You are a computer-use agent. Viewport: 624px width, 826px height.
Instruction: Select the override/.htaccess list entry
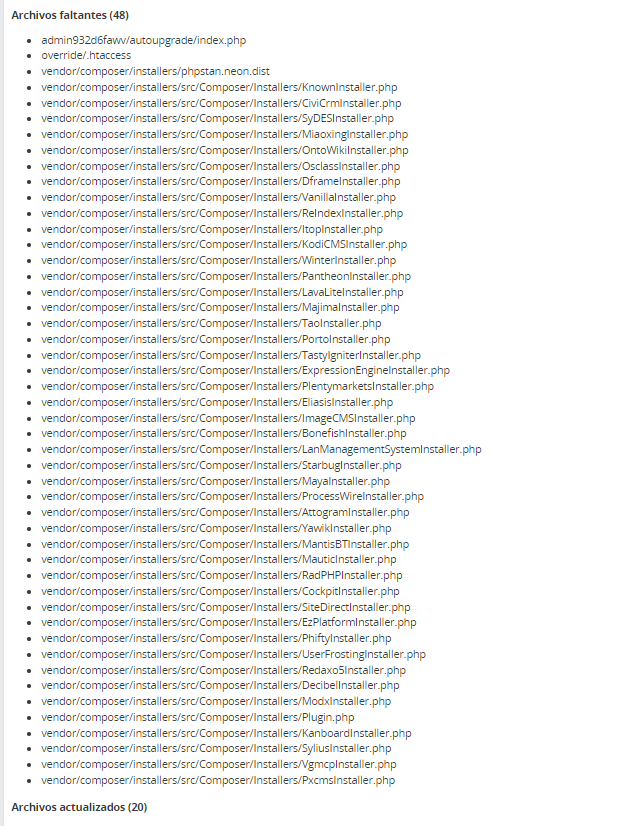coord(86,55)
